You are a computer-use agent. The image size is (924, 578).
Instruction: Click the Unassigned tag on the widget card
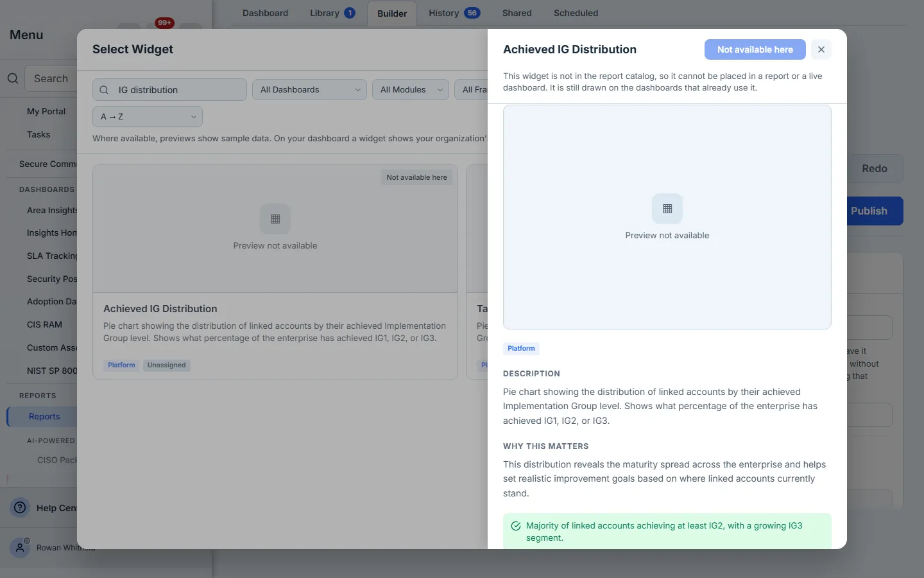[x=167, y=365]
